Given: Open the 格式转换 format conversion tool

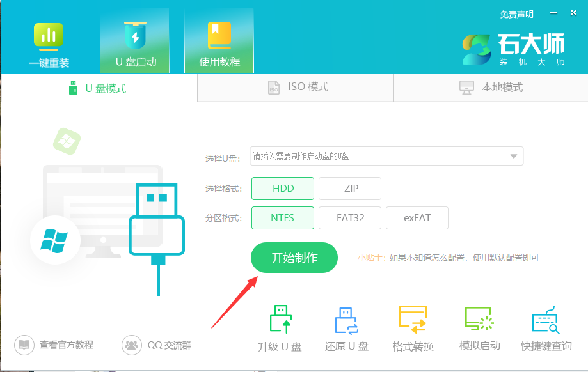Looking at the screenshot, I should tap(413, 326).
